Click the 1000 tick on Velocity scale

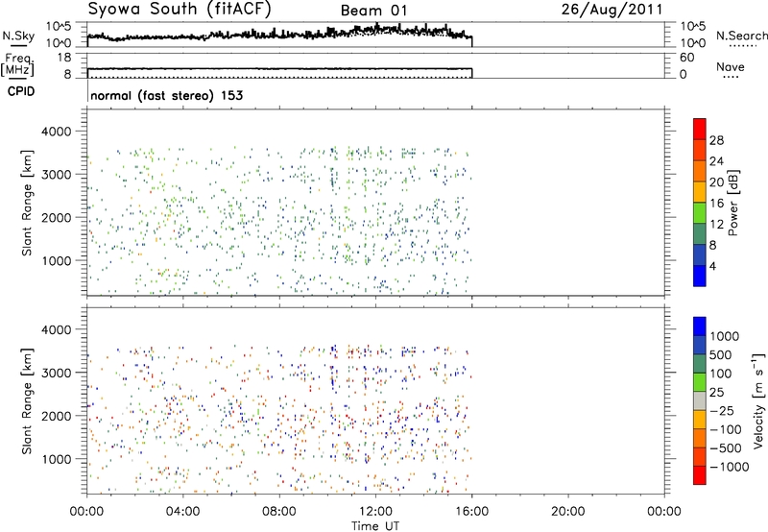[724, 336]
